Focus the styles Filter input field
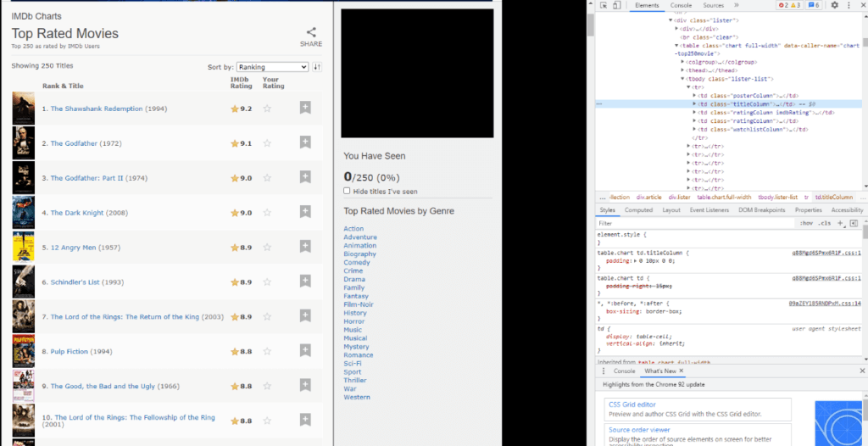The height and width of the screenshot is (446, 868). (x=695, y=223)
